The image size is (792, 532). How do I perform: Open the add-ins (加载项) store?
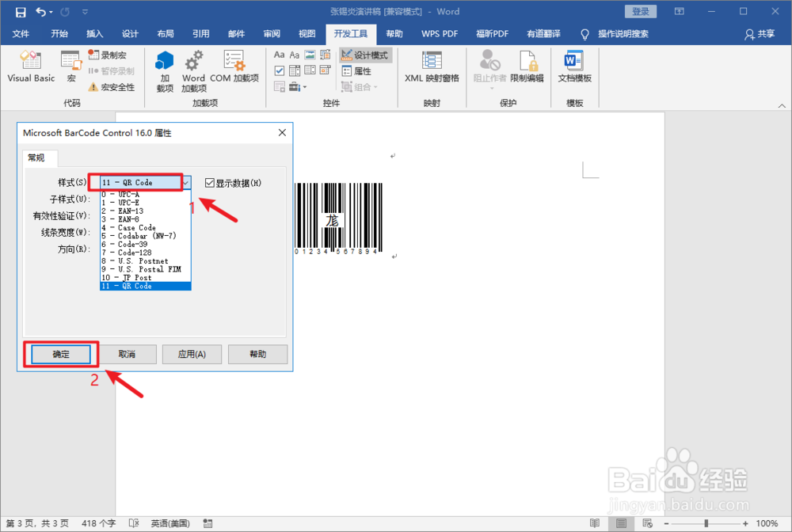point(165,71)
